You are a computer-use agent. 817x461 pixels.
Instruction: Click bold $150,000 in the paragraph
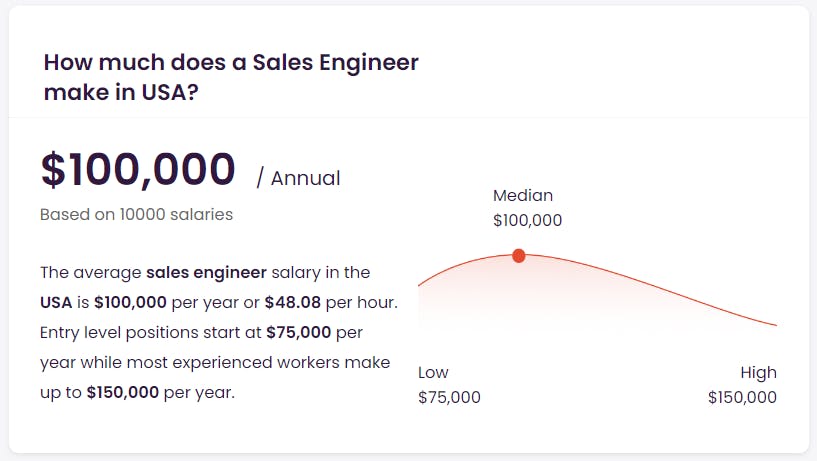pyautogui.click(x=122, y=392)
